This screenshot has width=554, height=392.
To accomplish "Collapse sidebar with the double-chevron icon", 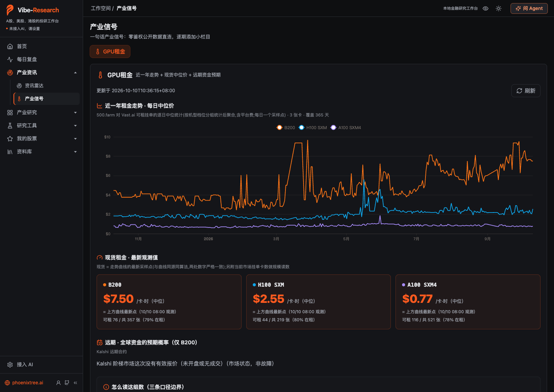I will [x=75, y=383].
